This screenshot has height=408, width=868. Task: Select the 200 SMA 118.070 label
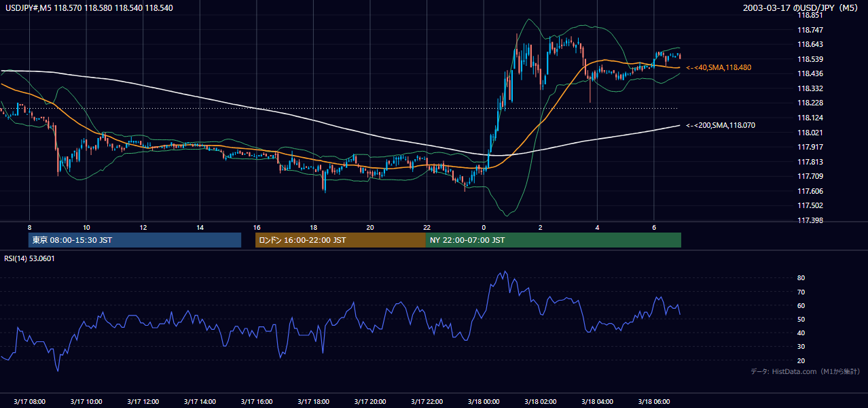tap(721, 125)
